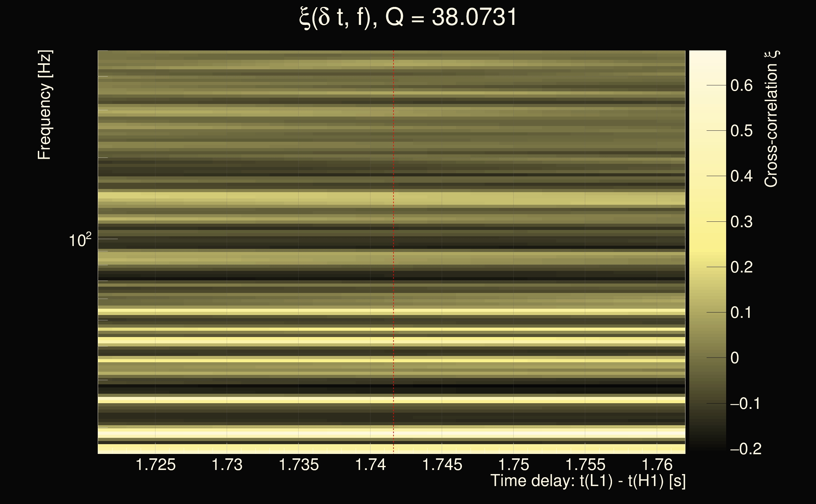Click the 1.75 x-axis tick label
816x504 pixels.
click(x=513, y=465)
